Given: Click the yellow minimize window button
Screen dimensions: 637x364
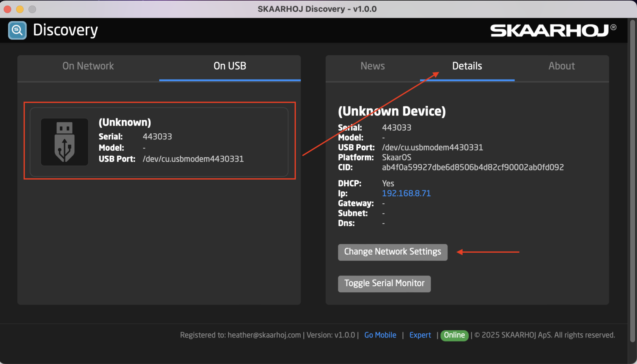Looking at the screenshot, I should (20, 9).
